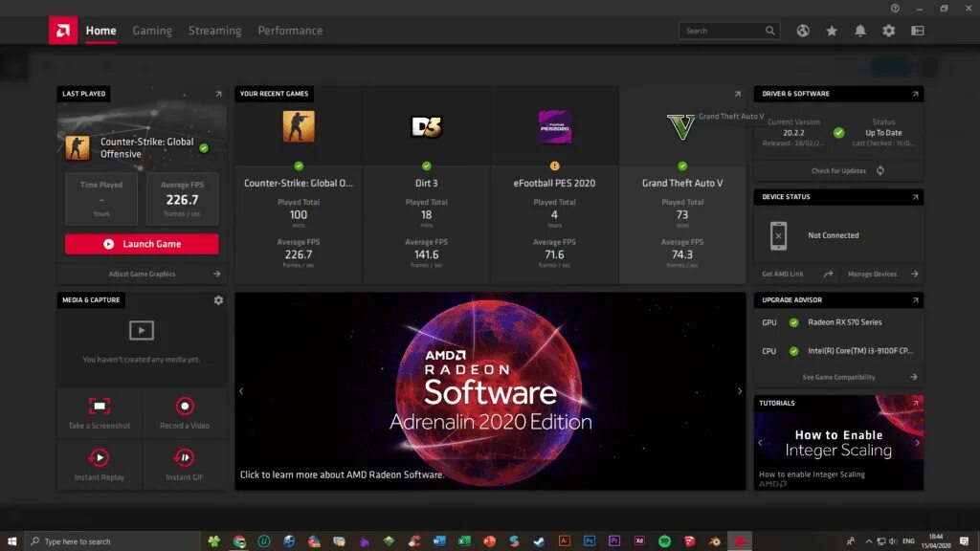
Task: Click Get AMD Link text
Action: [783, 275]
